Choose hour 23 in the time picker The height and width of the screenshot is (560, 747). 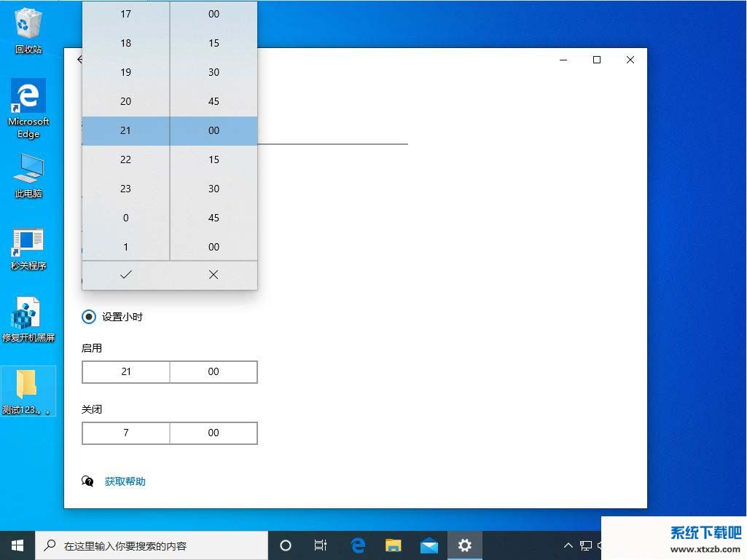pyautogui.click(x=125, y=189)
